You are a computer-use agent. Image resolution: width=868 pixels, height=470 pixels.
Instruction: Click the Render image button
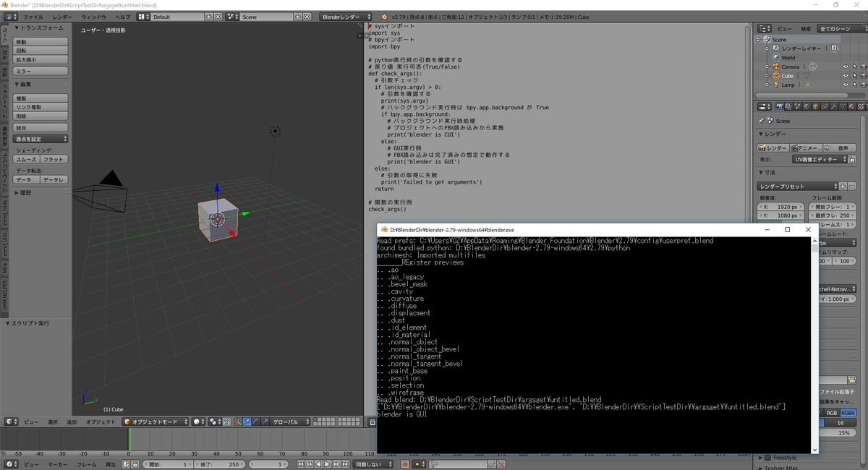(773, 148)
